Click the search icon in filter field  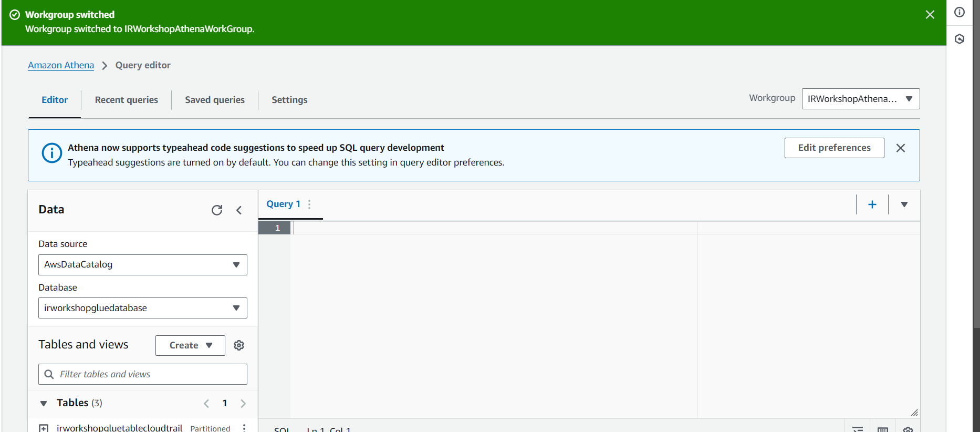(49, 374)
